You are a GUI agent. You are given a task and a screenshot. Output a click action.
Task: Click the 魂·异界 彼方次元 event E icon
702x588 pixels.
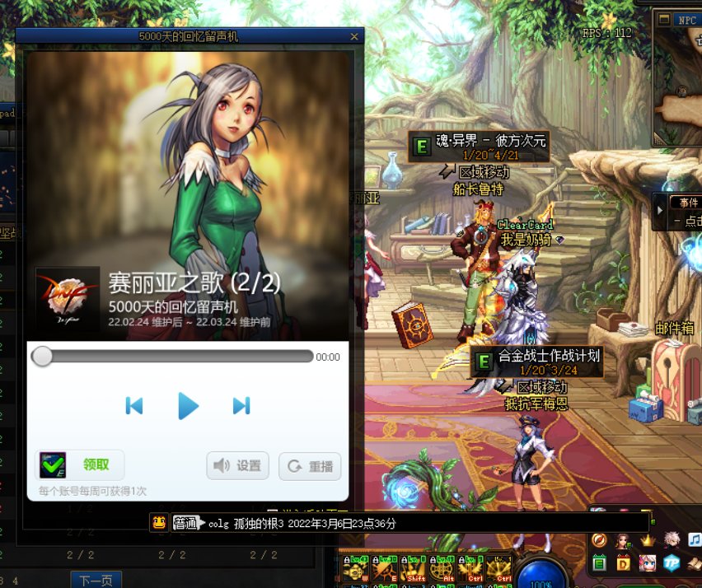(421, 147)
